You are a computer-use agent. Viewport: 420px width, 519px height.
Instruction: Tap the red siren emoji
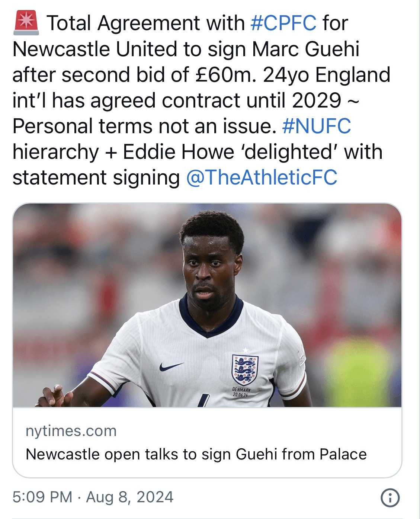26,23
